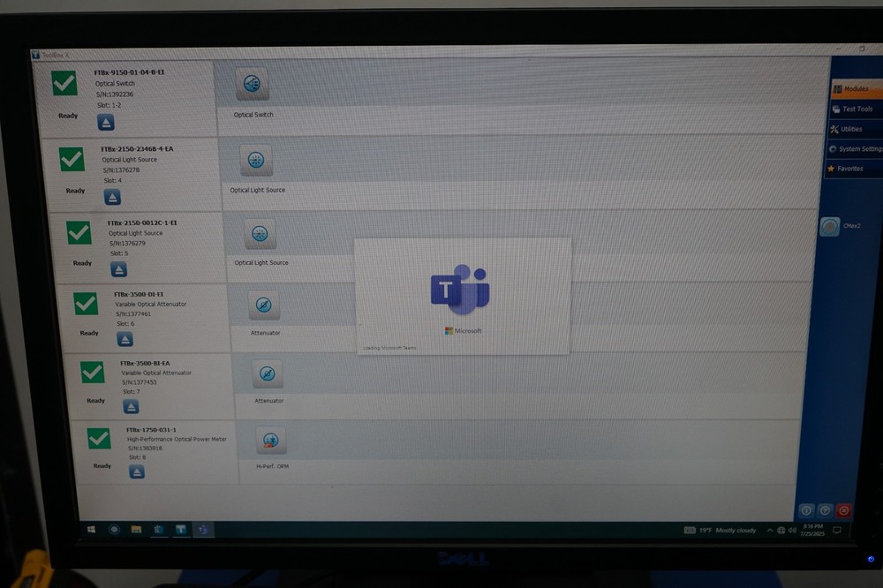Viewport: 883px width, 588px height.
Task: Launch Optical Light Source for slot 5
Action: 260,234
